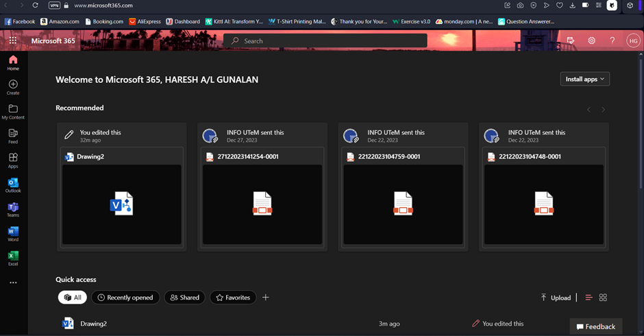Click the Microsoft 365 search box
Image resolution: width=644 pixels, height=336 pixels.
click(x=325, y=40)
